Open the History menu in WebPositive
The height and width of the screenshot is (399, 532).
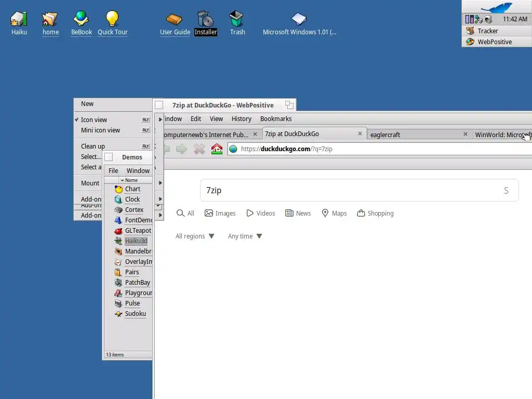pyautogui.click(x=241, y=119)
